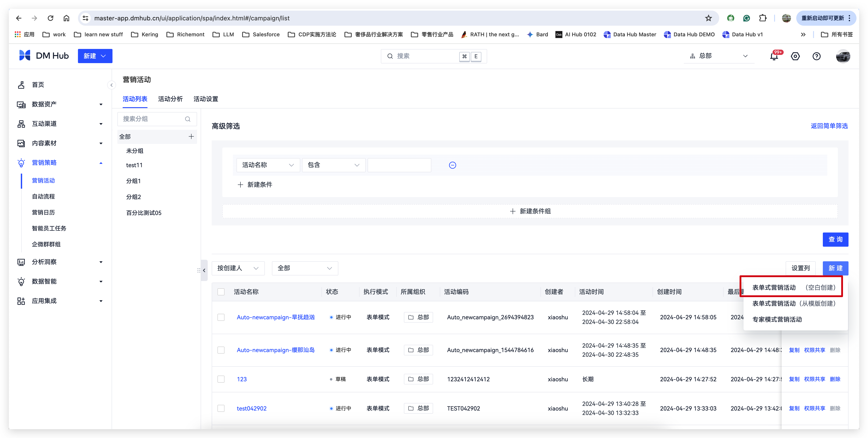This screenshot has height=438, width=868.
Task: Click 新建条件组 to add a condition group
Action: point(530,211)
